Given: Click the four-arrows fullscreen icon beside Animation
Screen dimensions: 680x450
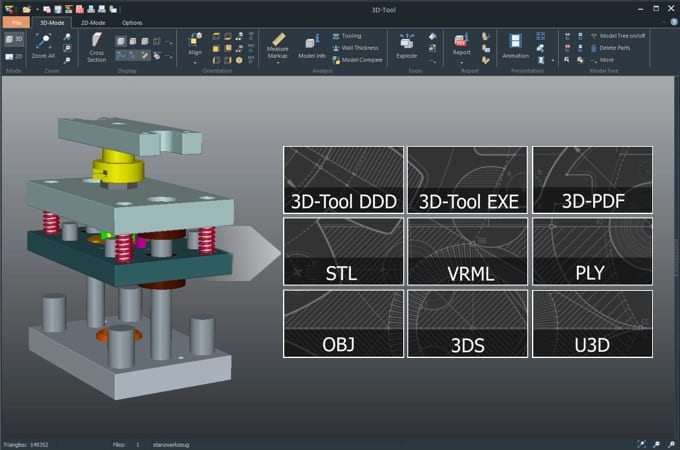Looking at the screenshot, I should click(540, 36).
